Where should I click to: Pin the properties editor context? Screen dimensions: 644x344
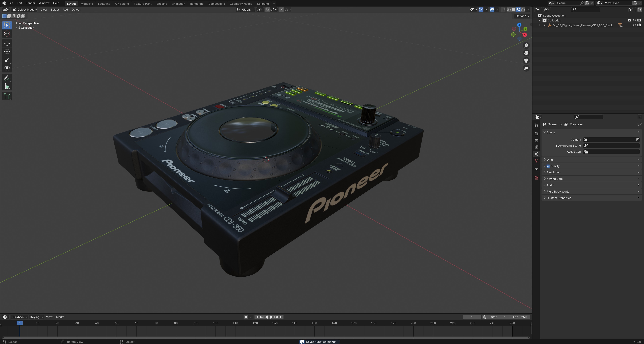click(x=639, y=124)
